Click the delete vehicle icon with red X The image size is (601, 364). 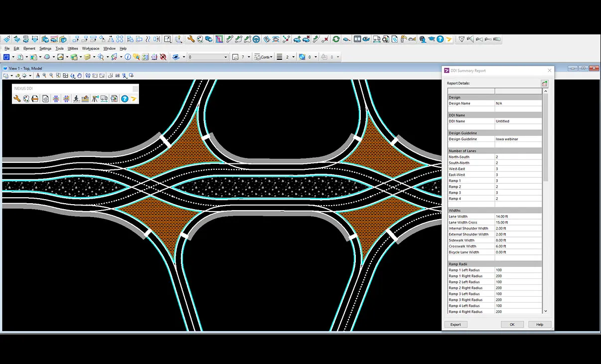pos(306,39)
